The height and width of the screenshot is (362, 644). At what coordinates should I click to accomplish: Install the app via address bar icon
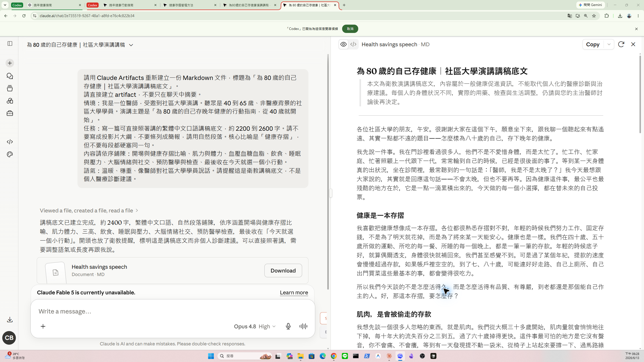[578, 16]
